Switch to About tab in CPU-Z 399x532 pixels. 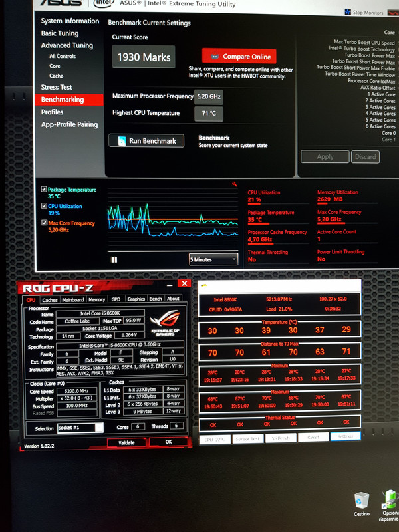(173, 298)
